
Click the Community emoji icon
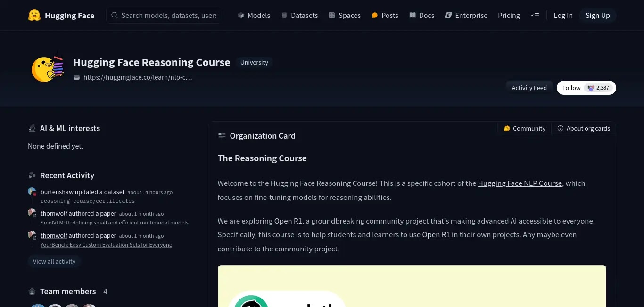click(507, 128)
